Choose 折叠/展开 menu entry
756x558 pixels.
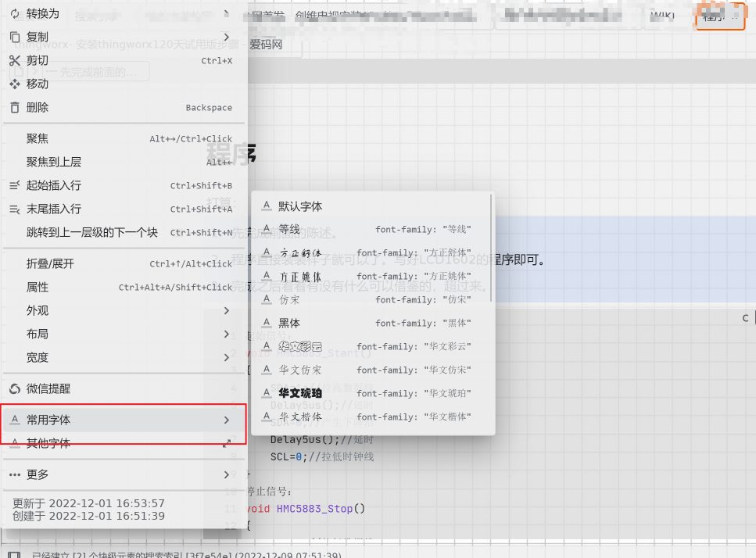tap(124, 263)
